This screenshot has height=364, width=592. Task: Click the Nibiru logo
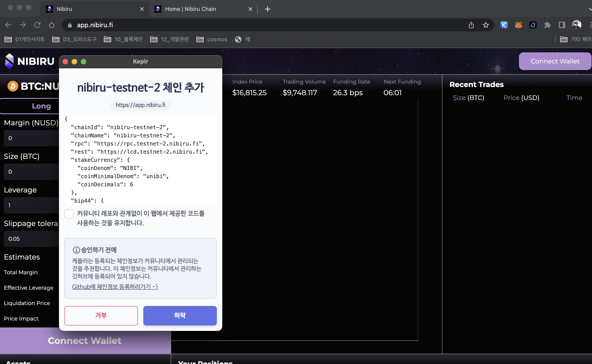coord(30,61)
